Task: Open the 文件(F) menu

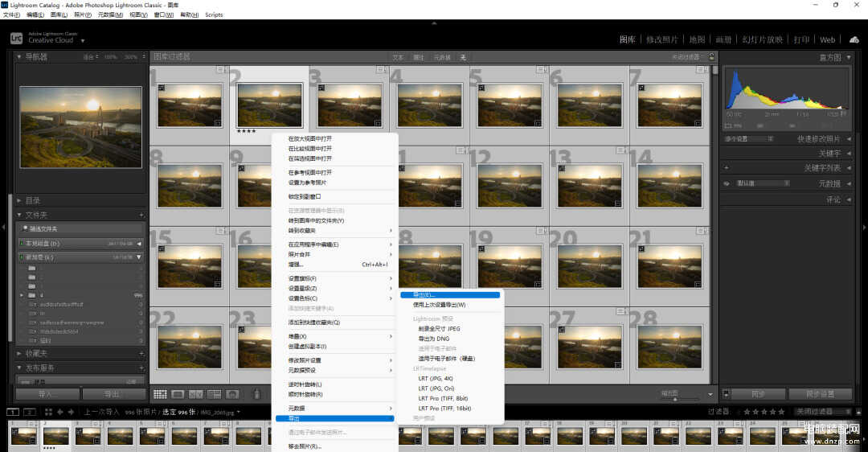Action: pyautogui.click(x=11, y=15)
